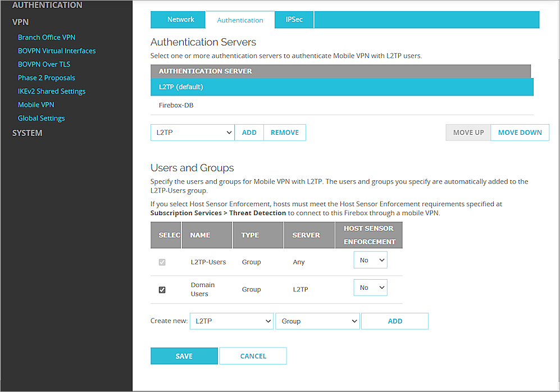Click MOVE DOWN to reorder servers
The image size is (560, 392).
(520, 132)
